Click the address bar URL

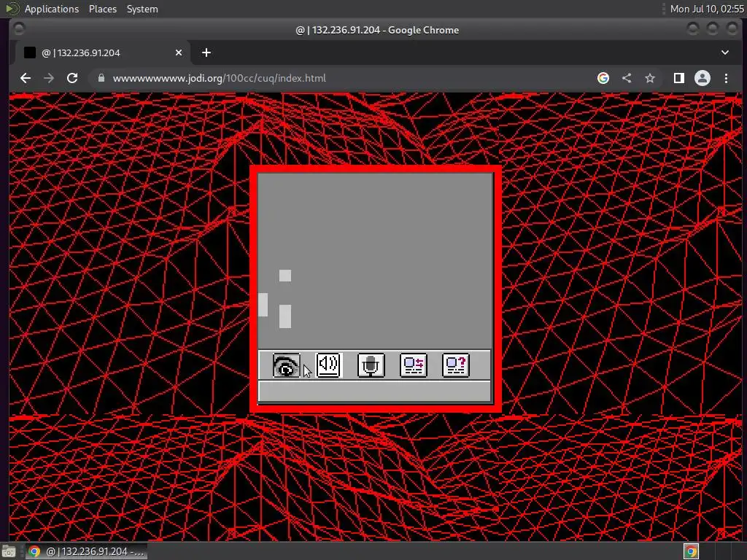[219, 78]
